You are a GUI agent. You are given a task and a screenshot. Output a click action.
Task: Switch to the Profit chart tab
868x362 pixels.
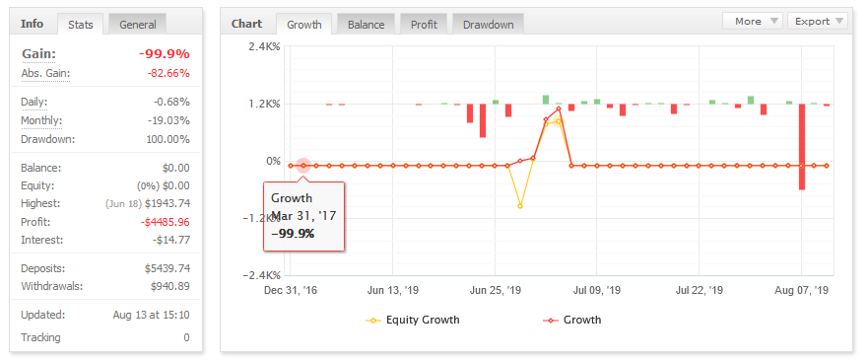424,25
